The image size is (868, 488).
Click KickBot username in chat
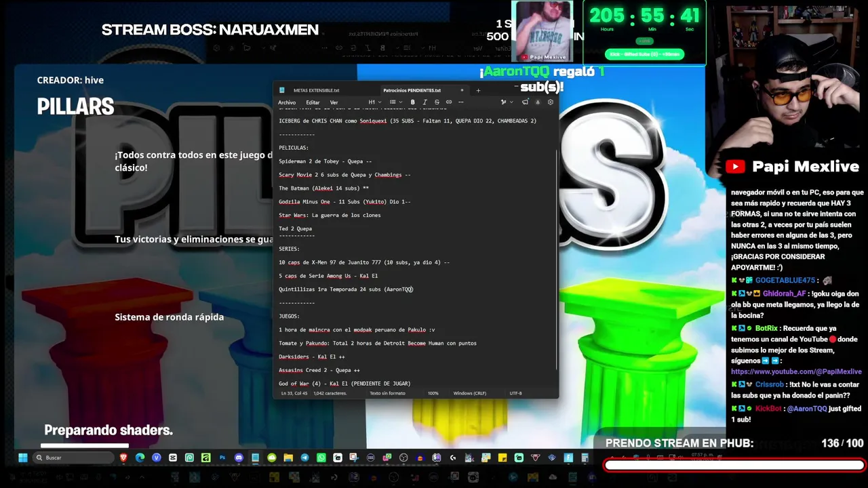(768, 409)
